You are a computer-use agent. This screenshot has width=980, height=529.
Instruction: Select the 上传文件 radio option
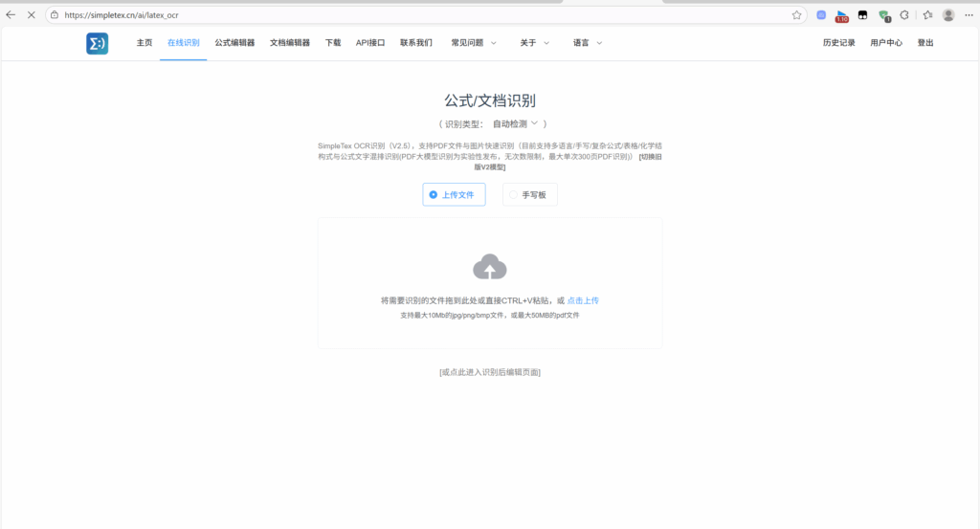click(x=454, y=194)
